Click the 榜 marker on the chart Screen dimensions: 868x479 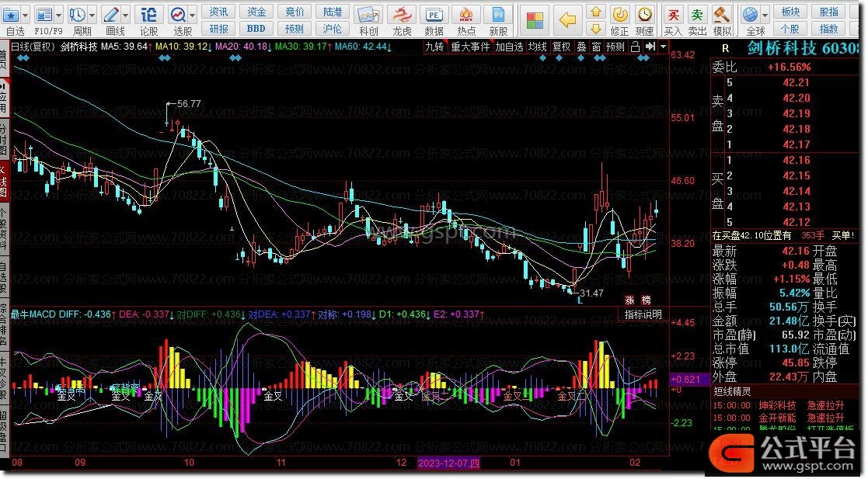pyautogui.click(x=646, y=300)
